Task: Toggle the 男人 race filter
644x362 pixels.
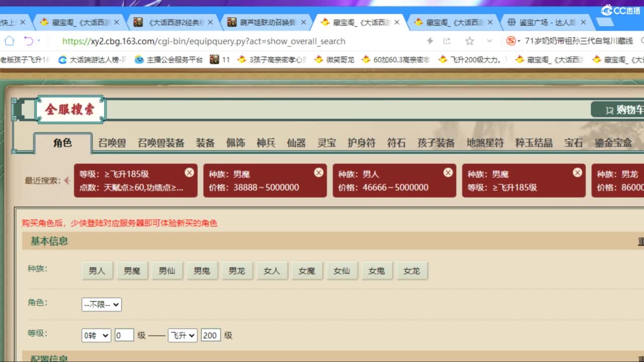Action: pos(97,270)
